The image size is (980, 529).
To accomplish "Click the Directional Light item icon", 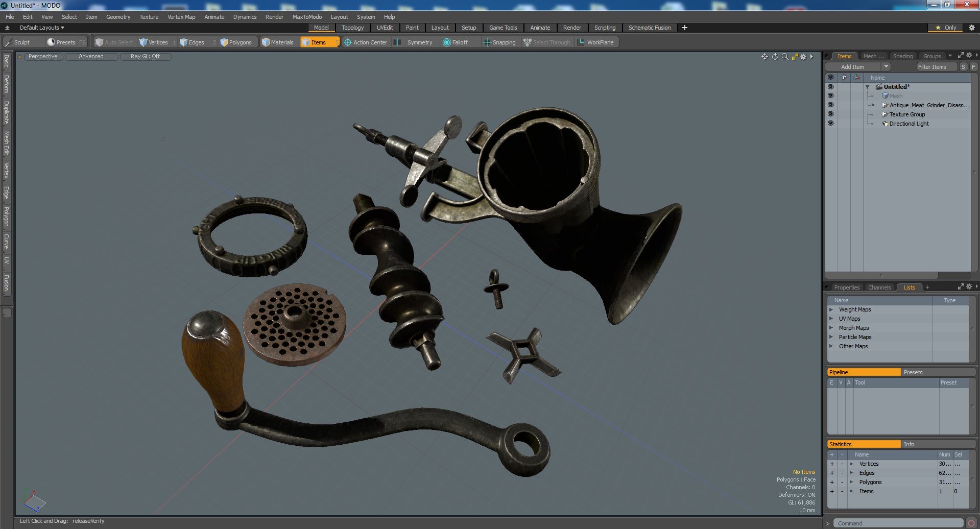I will coord(885,124).
